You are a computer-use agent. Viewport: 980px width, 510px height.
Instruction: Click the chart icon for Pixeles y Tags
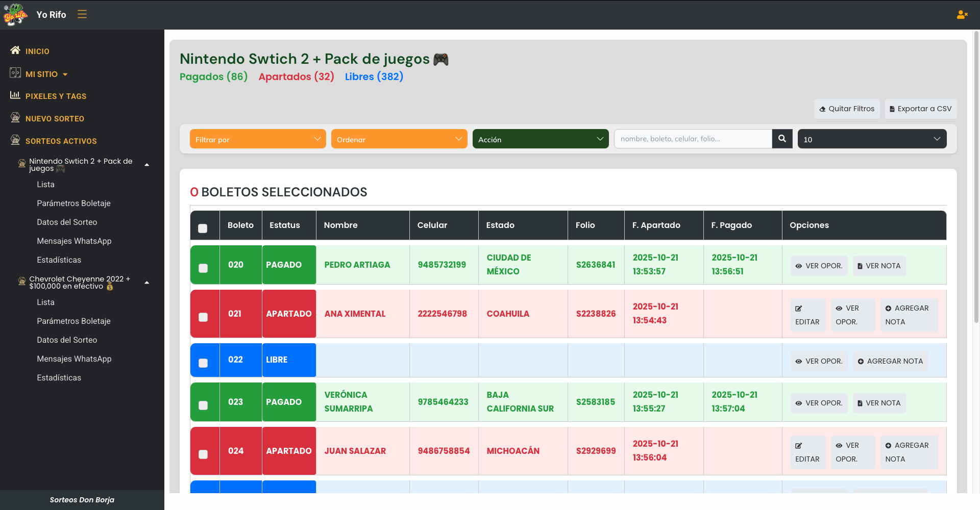[x=15, y=95]
